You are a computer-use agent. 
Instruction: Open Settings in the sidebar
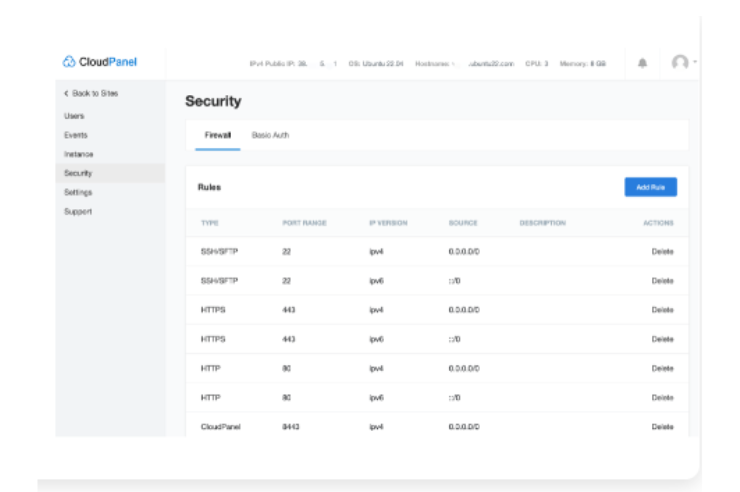click(78, 192)
